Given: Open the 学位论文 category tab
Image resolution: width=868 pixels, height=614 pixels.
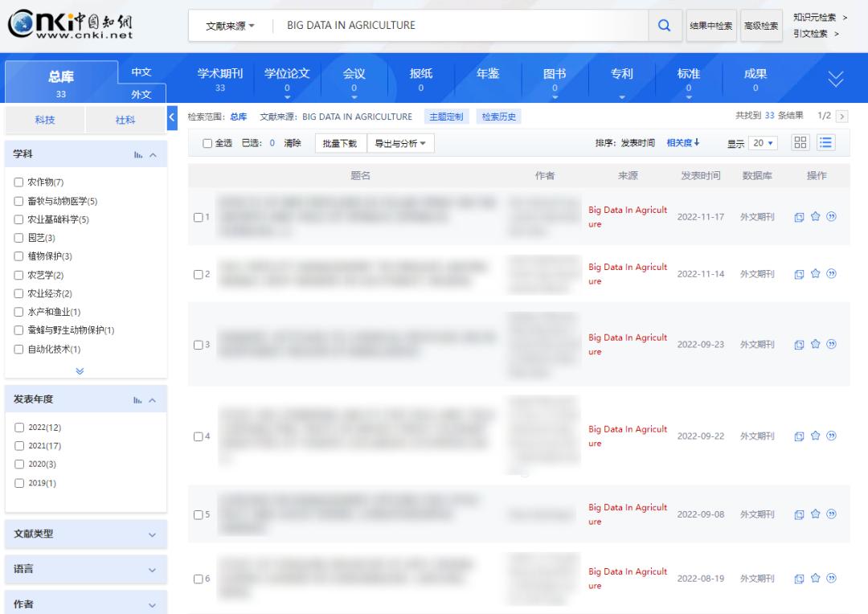Looking at the screenshot, I should pos(287,72).
